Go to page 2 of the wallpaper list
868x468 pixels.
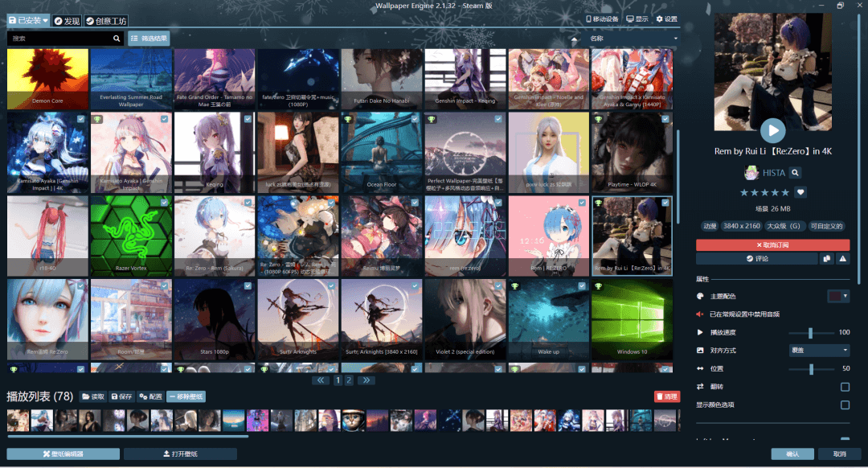pyautogui.click(x=349, y=380)
